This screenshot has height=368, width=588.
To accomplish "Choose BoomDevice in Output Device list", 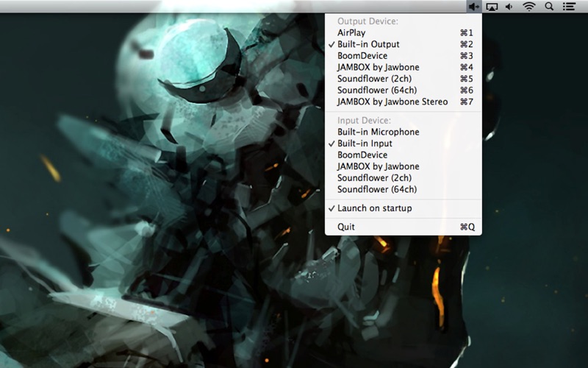I will pyautogui.click(x=403, y=56).
